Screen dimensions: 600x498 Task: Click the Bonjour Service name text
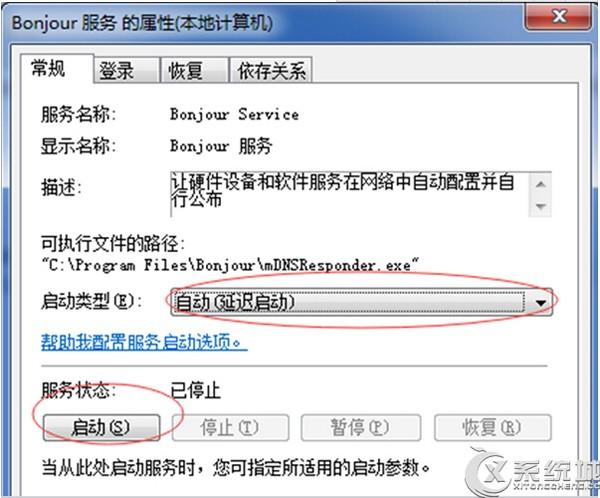[x=234, y=114]
